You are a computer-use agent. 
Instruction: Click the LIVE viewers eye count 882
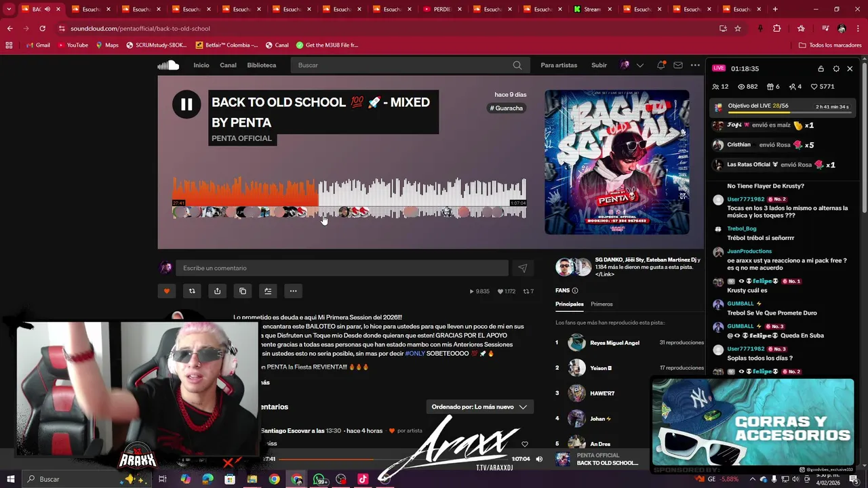pos(748,87)
